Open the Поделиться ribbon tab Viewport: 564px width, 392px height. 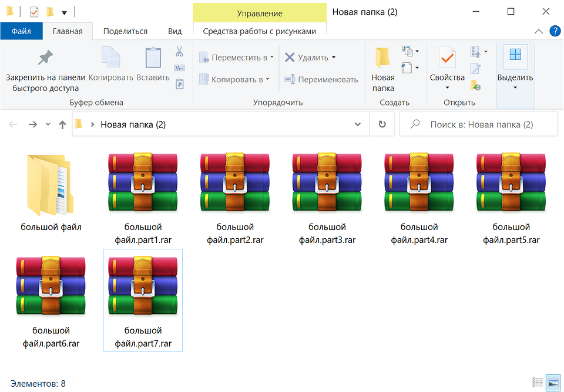click(125, 31)
